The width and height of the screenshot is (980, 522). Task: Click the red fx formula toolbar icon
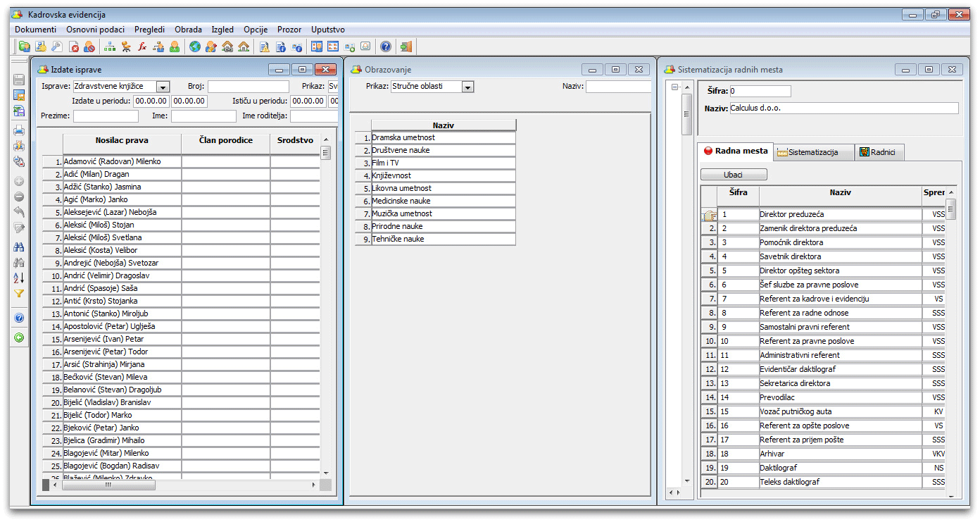[142, 47]
